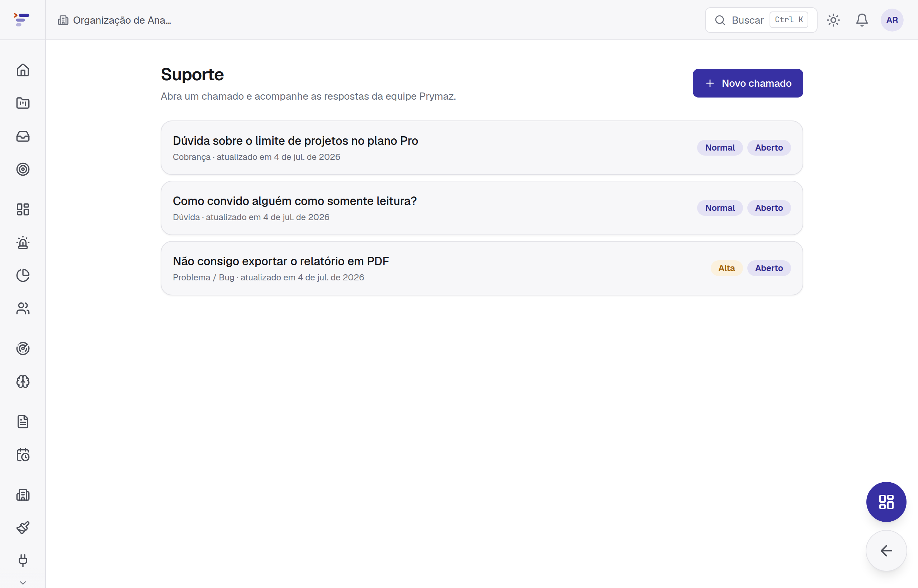The image size is (918, 588).
Task: Open the plug integrations sidebar icon
Action: 23,560
